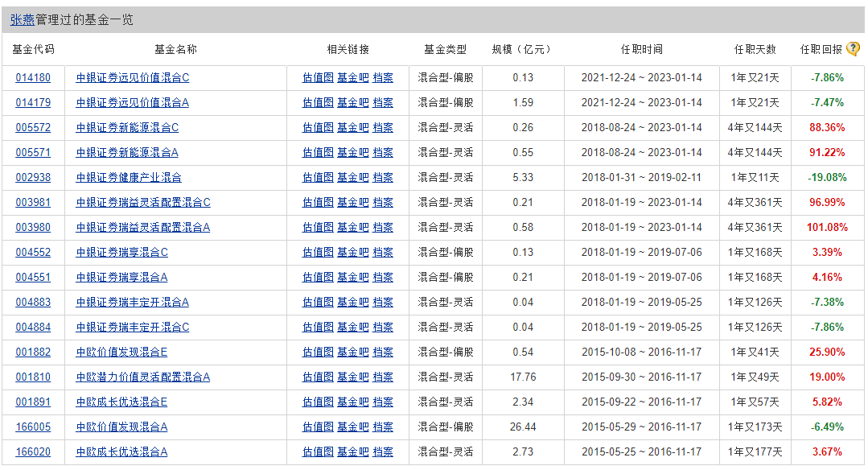Click fund code 004883
Viewport: 868px width, 470px height.
coord(33,303)
